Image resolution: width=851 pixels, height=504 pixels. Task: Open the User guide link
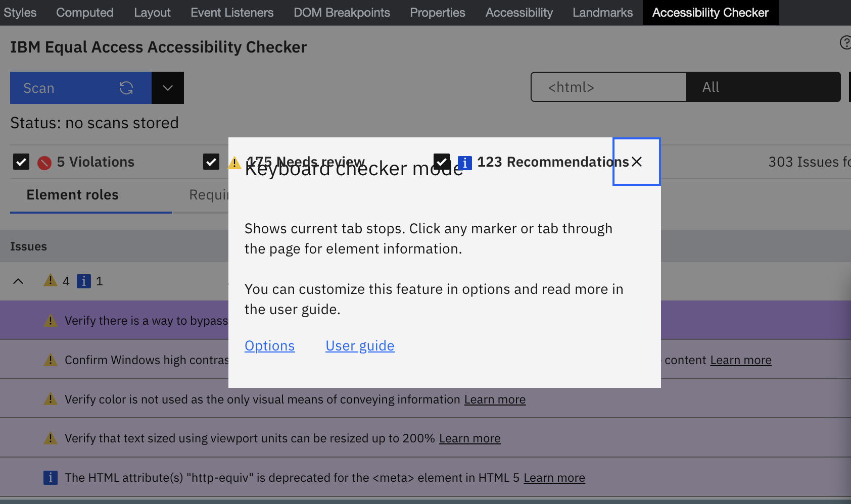[x=360, y=345]
